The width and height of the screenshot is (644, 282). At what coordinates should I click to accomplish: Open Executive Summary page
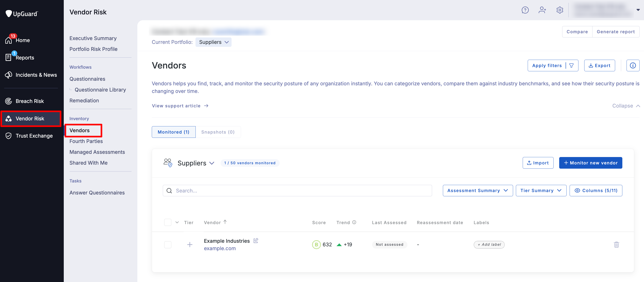pyautogui.click(x=93, y=38)
